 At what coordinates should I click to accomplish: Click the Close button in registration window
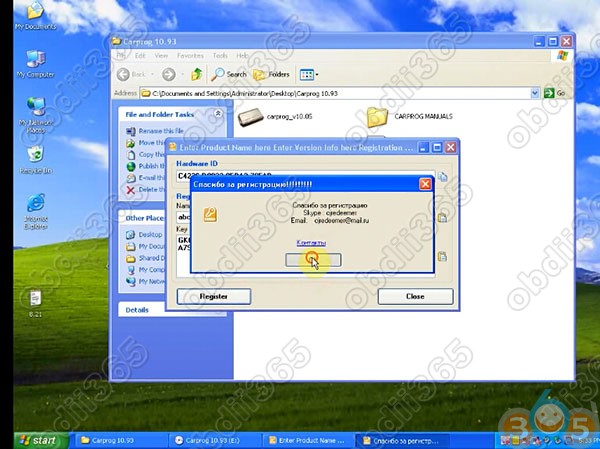tap(415, 296)
